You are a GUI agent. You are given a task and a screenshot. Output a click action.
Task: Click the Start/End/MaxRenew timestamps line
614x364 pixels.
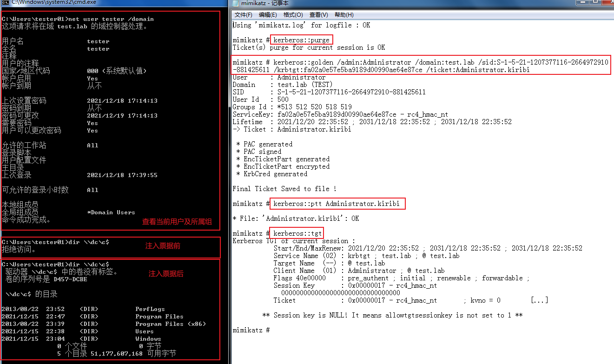pos(428,248)
